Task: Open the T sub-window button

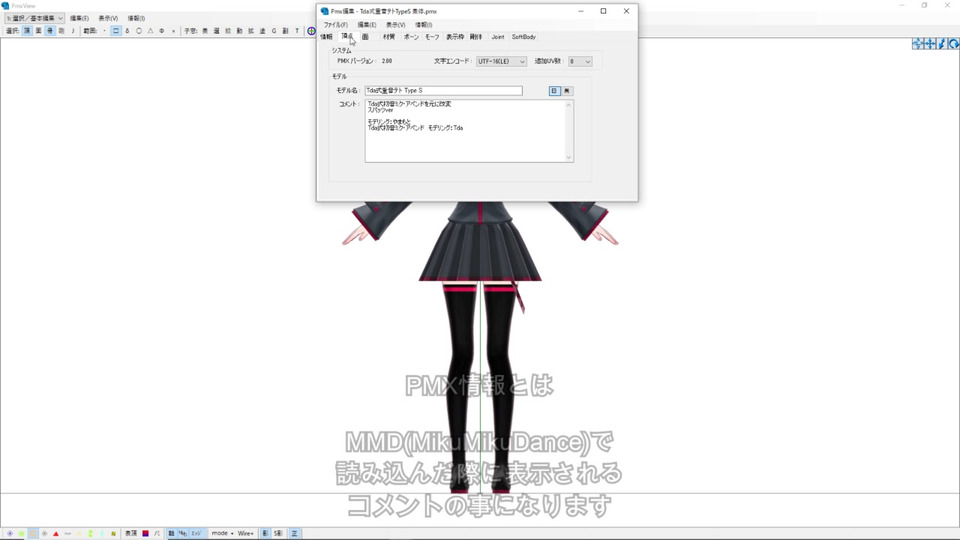Action: tap(297, 31)
